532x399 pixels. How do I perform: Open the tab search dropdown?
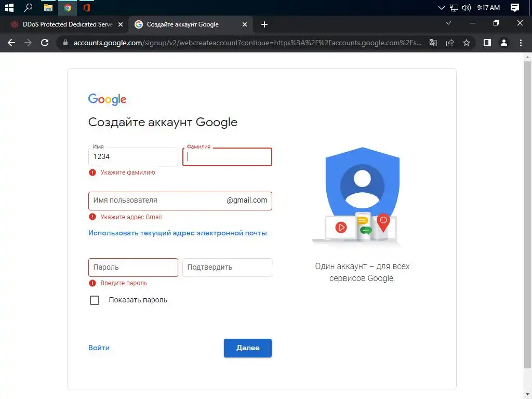click(448, 23)
